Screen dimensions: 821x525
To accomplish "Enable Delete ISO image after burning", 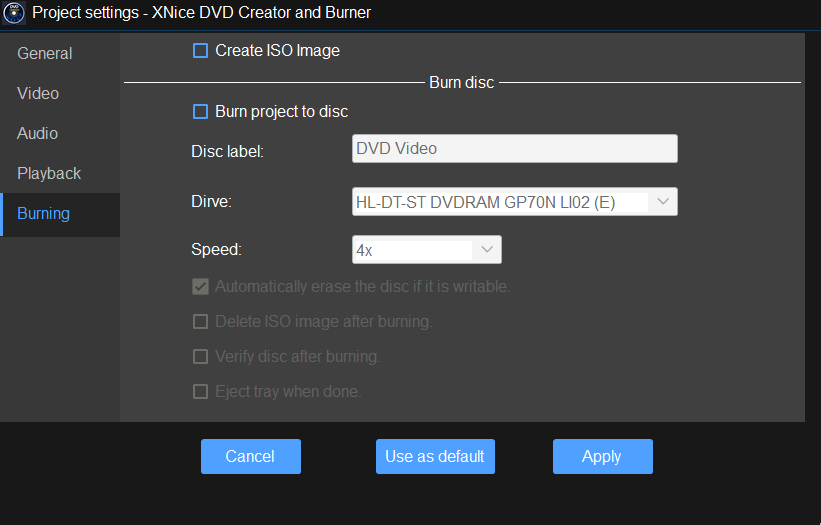I will click(x=200, y=322).
